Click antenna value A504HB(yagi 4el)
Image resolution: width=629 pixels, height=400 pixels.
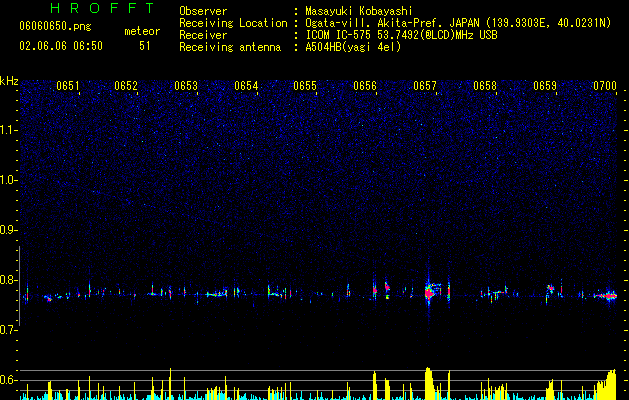(353, 47)
